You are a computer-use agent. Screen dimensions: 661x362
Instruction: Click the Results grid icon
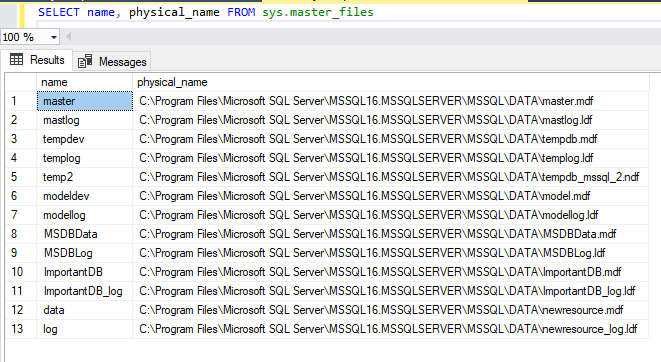(x=16, y=59)
